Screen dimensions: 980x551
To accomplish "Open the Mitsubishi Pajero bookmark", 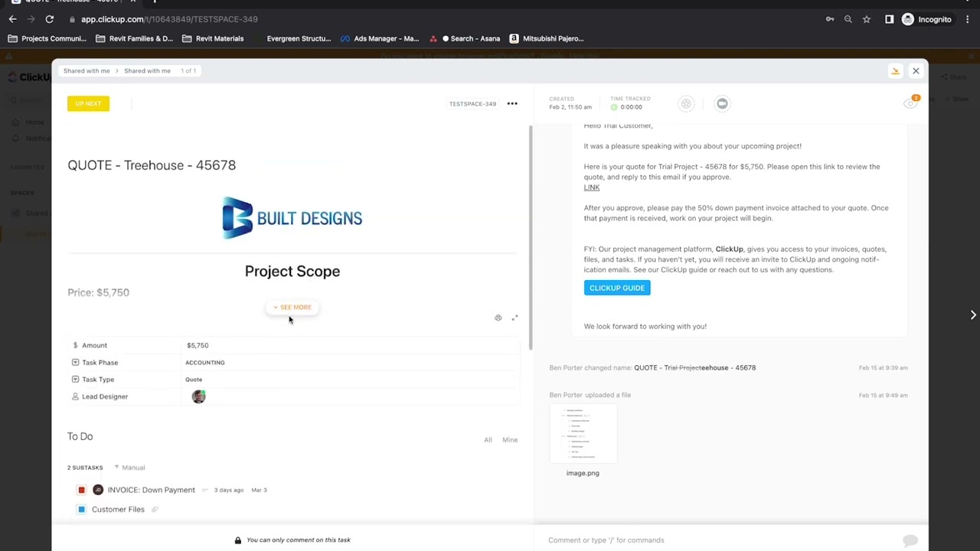I will click(x=547, y=38).
